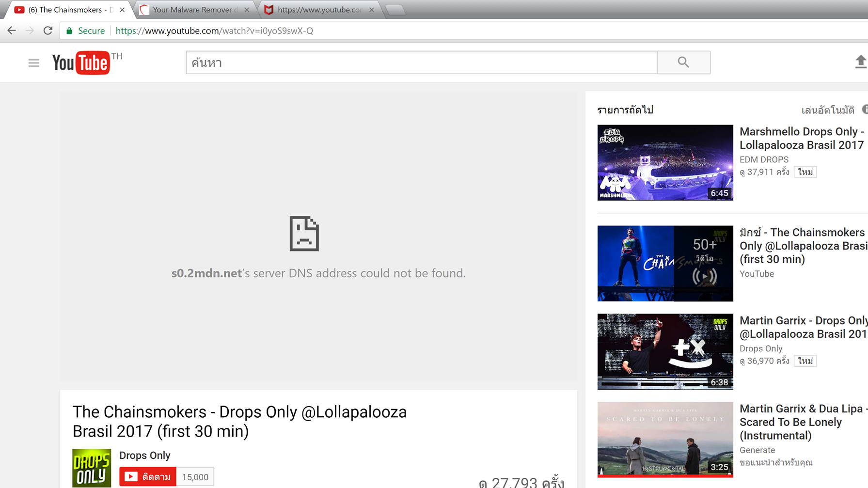Open the Drops Only channel name link
The height and width of the screenshot is (488, 868).
pyautogui.click(x=145, y=456)
